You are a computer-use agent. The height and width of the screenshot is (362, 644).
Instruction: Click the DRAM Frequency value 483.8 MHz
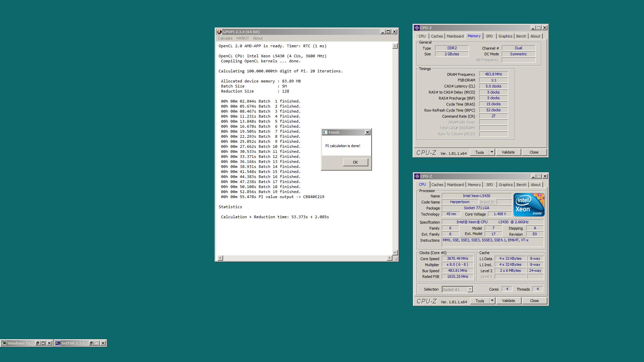pyautogui.click(x=493, y=74)
